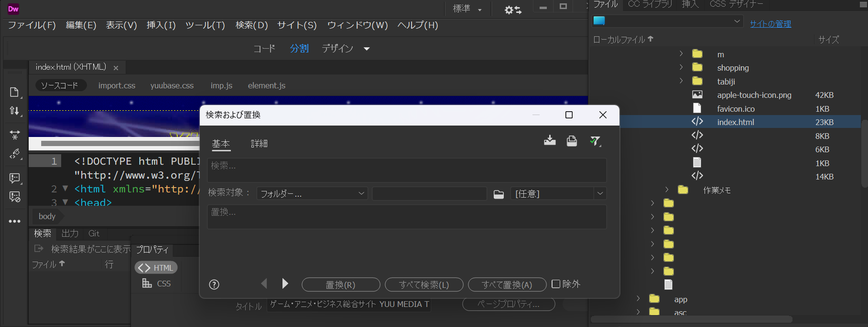Find next match with the right arrow

tap(285, 284)
